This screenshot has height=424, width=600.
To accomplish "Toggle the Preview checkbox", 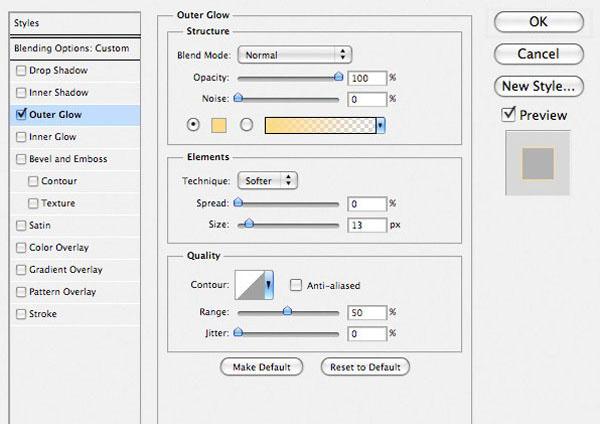I will coord(509,114).
